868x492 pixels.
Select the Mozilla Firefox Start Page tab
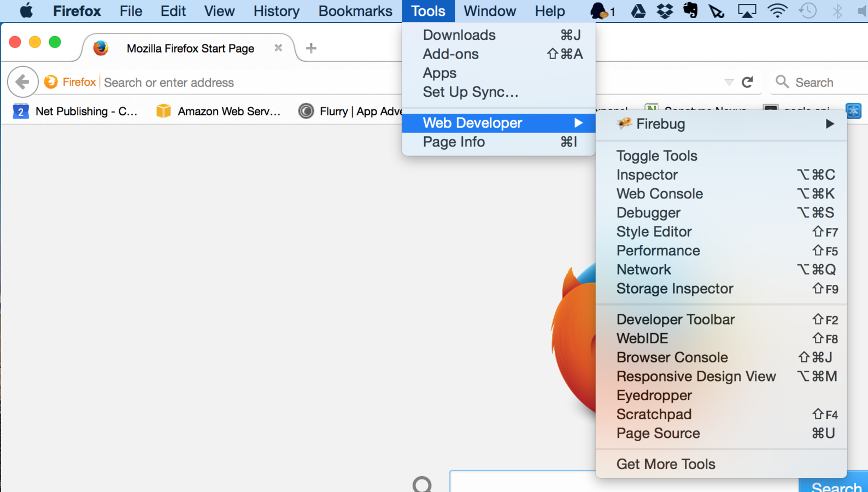[x=190, y=48]
